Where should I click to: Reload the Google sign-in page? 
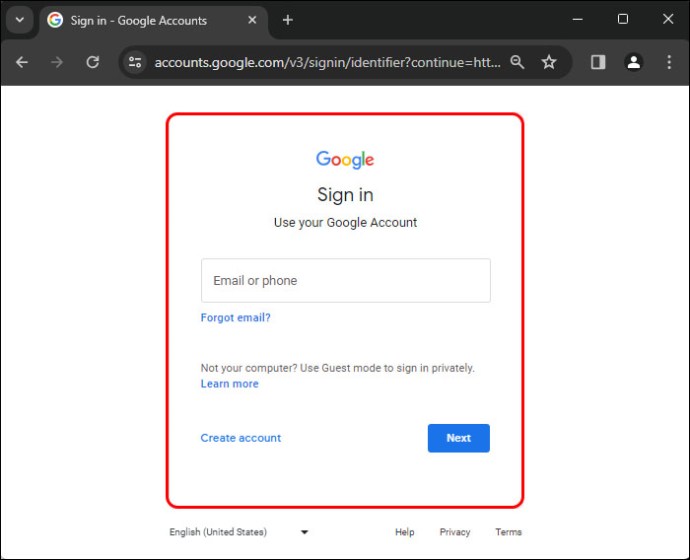[x=92, y=62]
